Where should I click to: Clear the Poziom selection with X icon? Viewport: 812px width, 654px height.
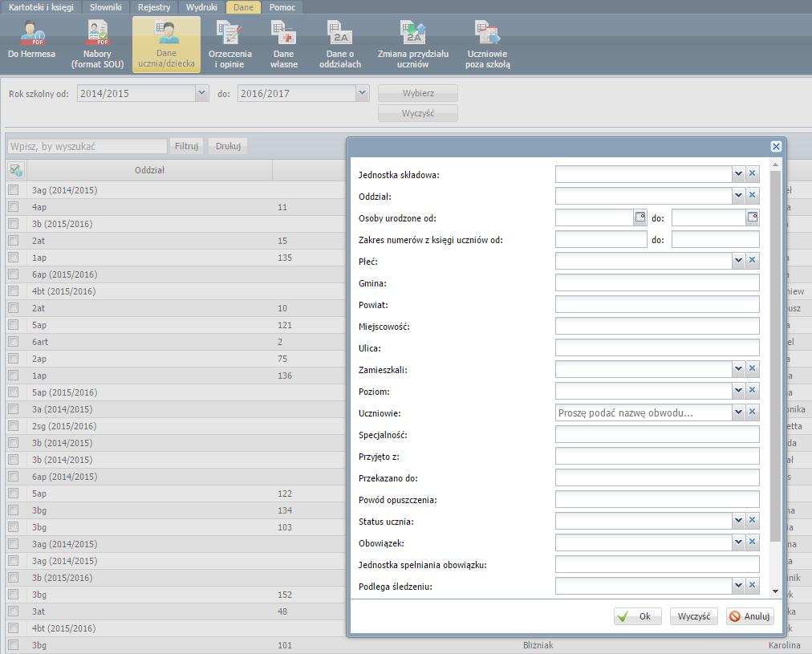click(753, 391)
